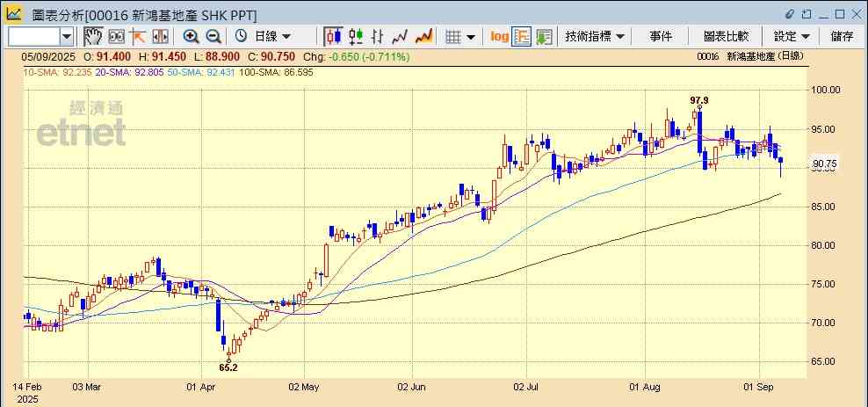Image resolution: width=868 pixels, height=407 pixels.
Task: Click the 65.2 low price marker
Action: click(x=228, y=367)
